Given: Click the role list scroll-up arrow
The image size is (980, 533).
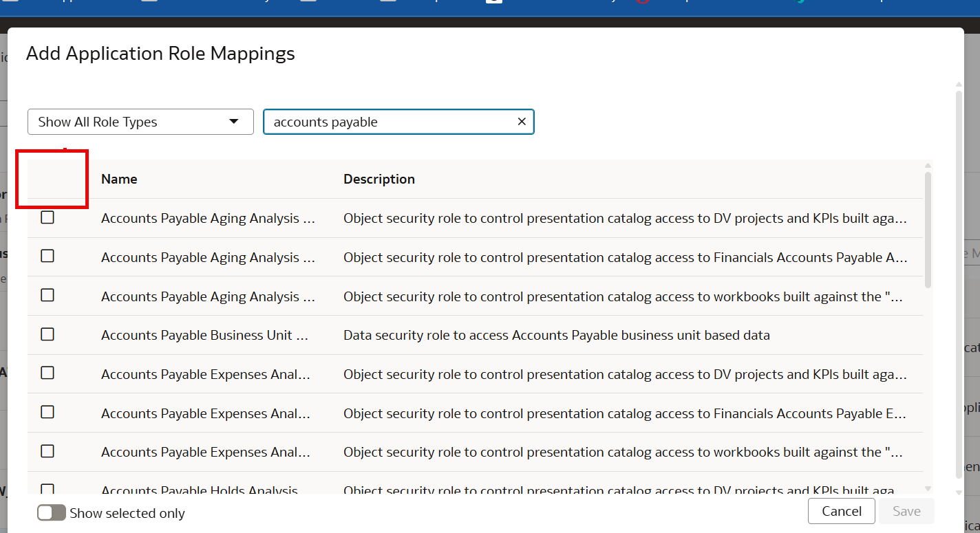Looking at the screenshot, I should pyautogui.click(x=928, y=166).
